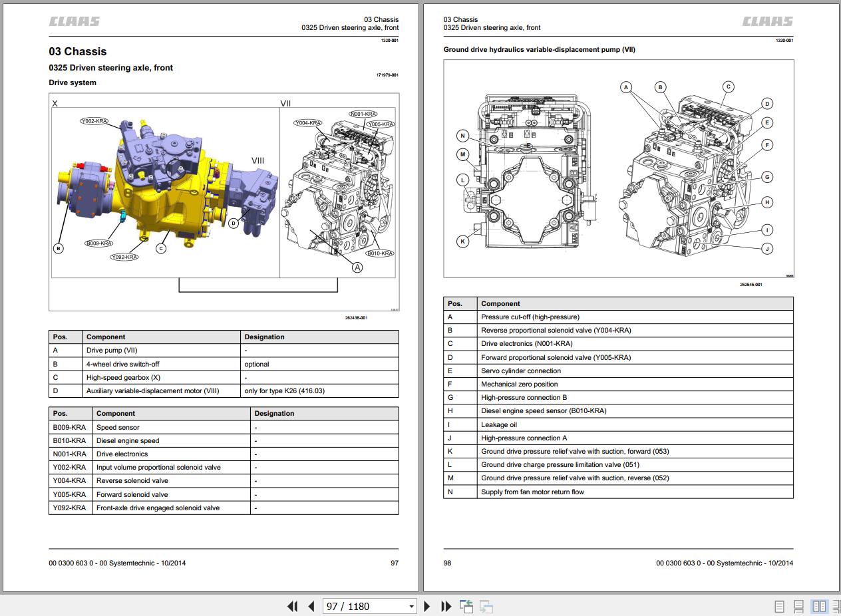This screenshot has height=616, width=841.
Task: Go to the next page
Action: click(426, 606)
